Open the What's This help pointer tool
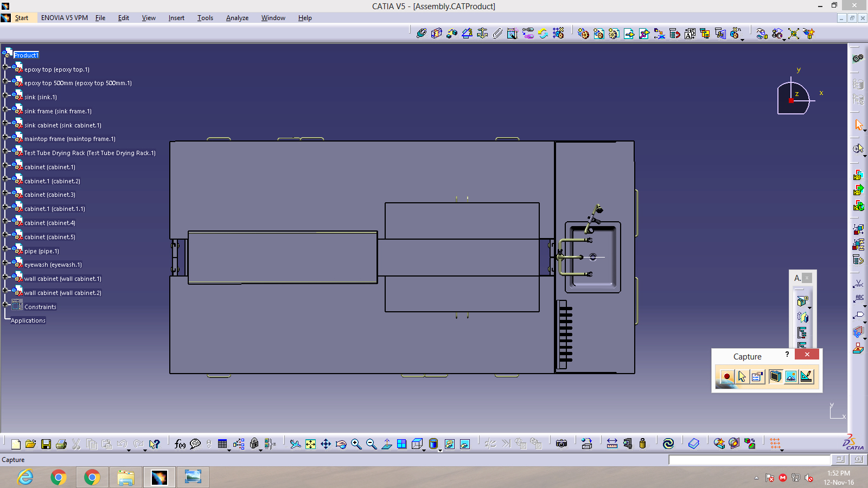868x488 pixels. point(155,444)
